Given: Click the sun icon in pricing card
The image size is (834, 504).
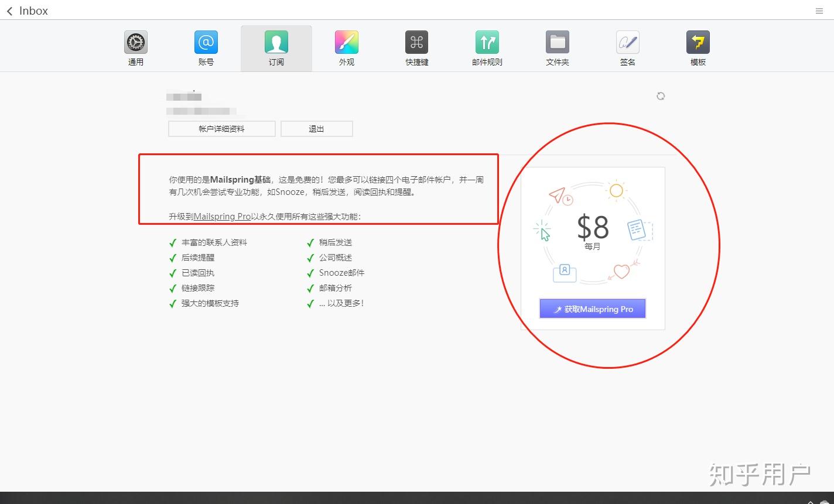Looking at the screenshot, I should pyautogui.click(x=616, y=190).
